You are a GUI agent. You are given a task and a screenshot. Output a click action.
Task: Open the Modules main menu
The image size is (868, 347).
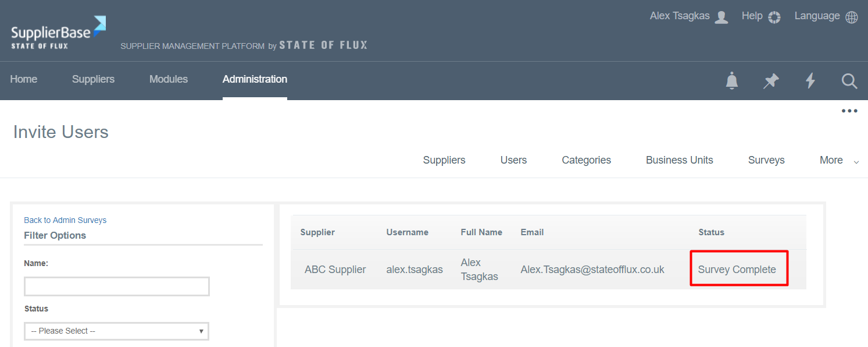(x=169, y=79)
